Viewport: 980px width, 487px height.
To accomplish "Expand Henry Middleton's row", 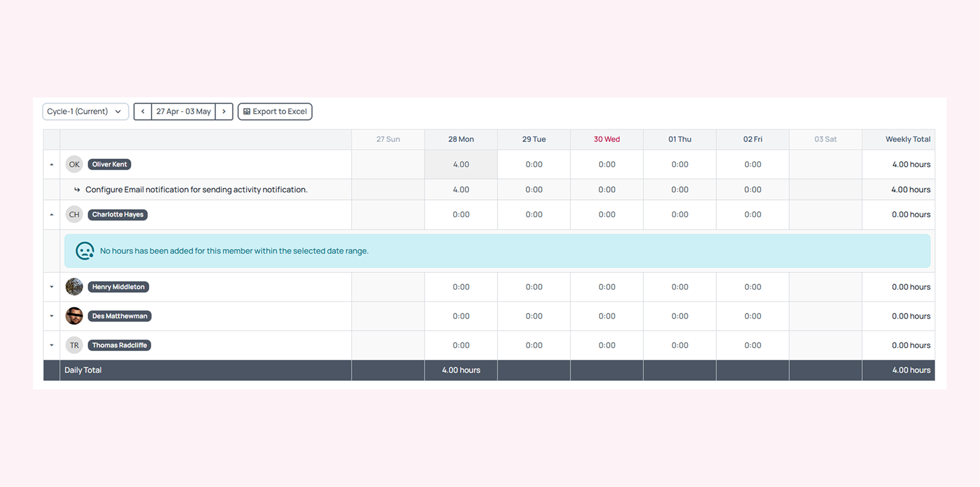I will (x=52, y=287).
